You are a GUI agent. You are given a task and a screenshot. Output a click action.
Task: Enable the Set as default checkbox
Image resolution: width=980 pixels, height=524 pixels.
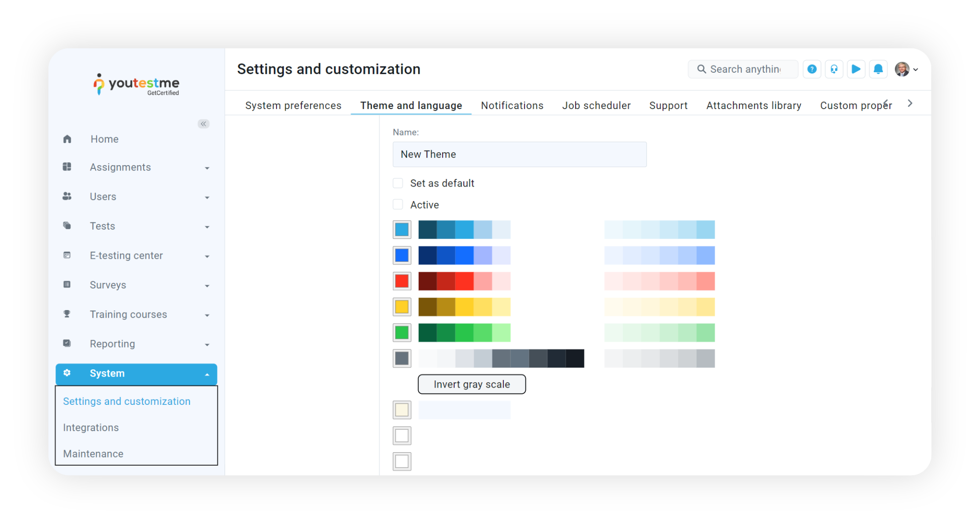[398, 183]
